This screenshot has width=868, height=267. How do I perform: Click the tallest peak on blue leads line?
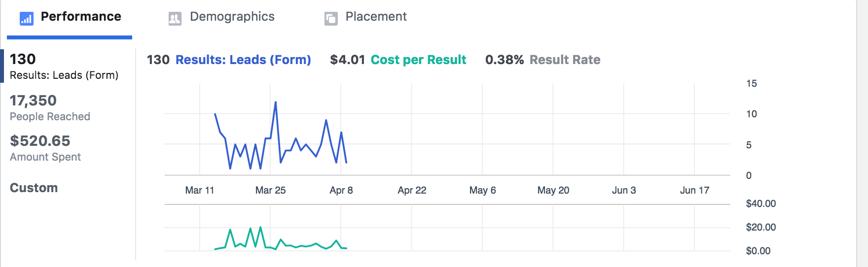click(x=275, y=102)
